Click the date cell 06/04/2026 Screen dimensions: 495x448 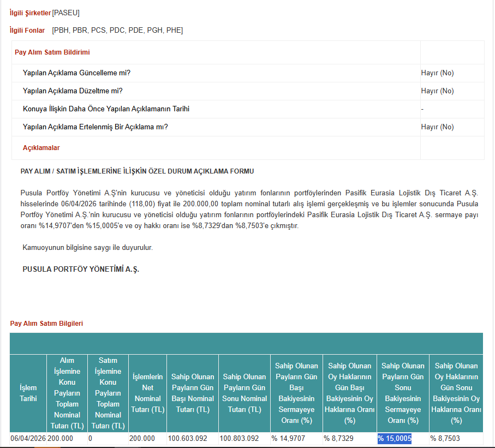(x=28, y=439)
